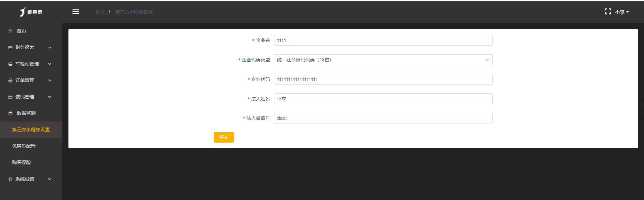Open the 小李 user dropdown
644x200 pixels.
[x=622, y=12]
